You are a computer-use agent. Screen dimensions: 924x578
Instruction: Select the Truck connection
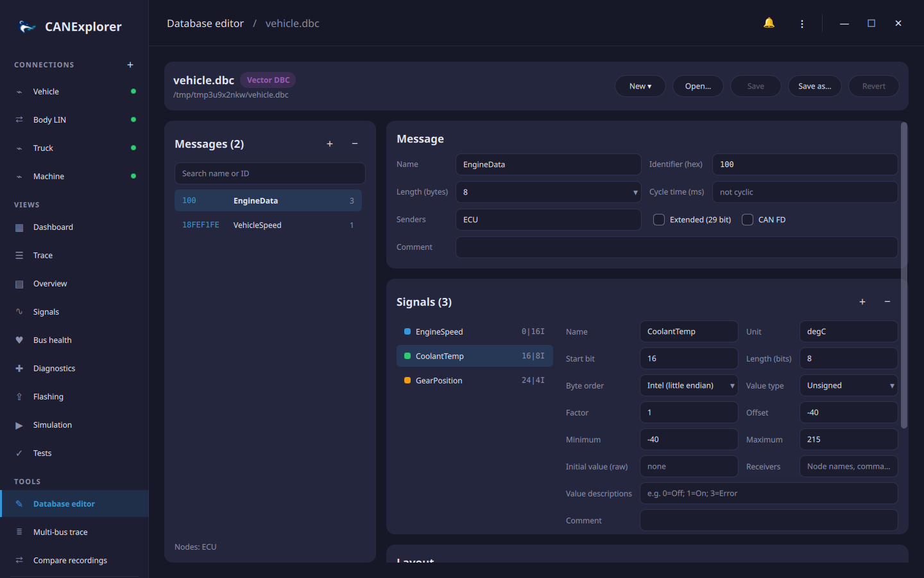click(x=74, y=148)
